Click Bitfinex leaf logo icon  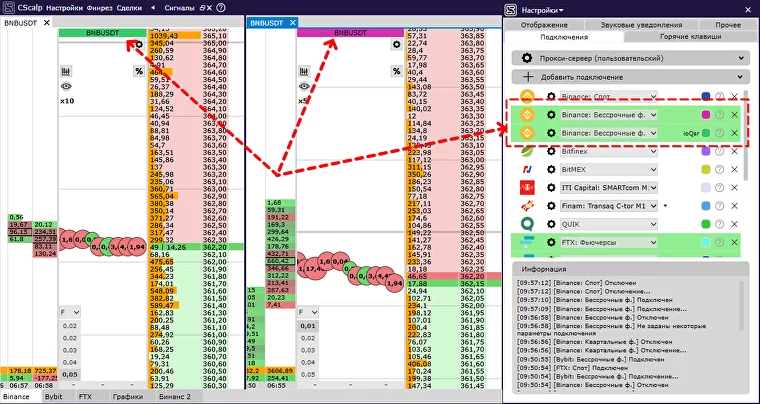tap(527, 151)
